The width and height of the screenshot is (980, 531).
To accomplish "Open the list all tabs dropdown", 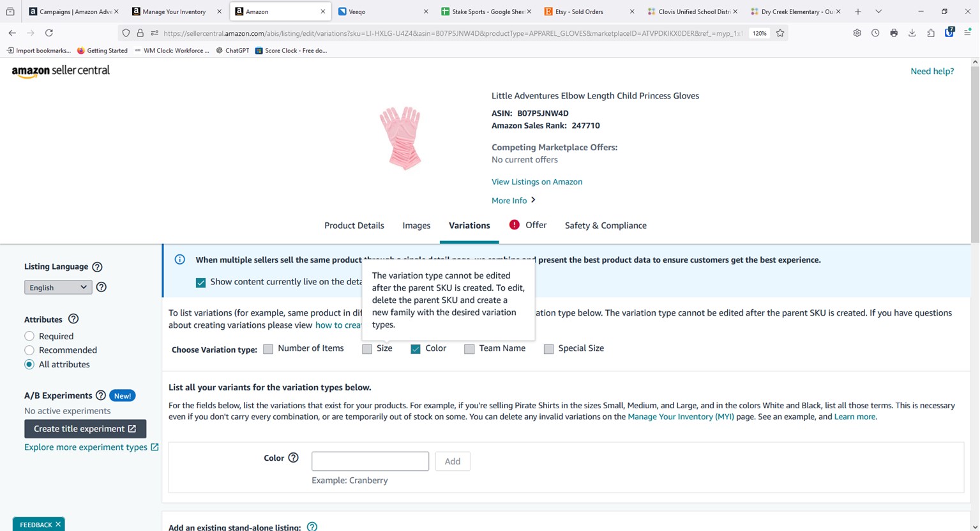I will [878, 12].
